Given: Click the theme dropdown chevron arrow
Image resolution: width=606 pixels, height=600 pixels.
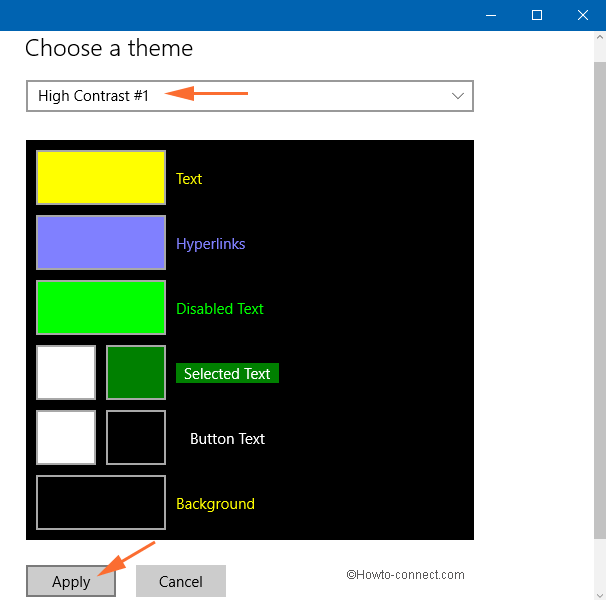Looking at the screenshot, I should pos(458,96).
